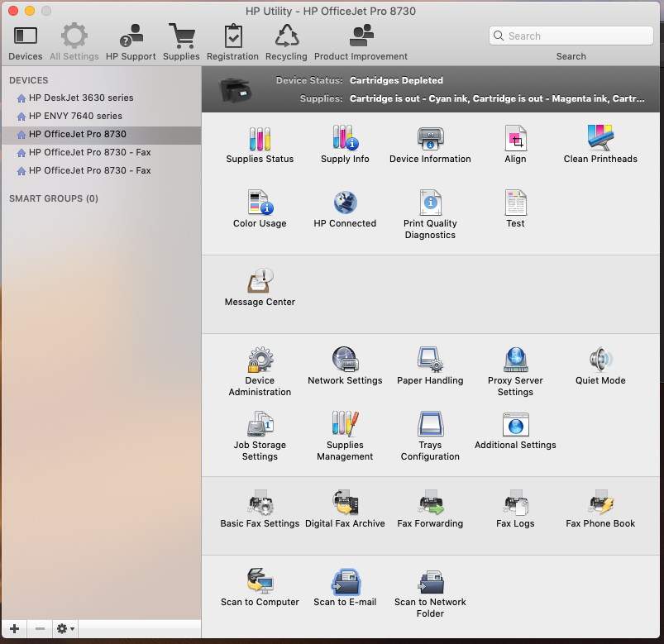Screen dimensions: 664x644
Task: Select the Quiet Mode icon
Action: (x=600, y=360)
